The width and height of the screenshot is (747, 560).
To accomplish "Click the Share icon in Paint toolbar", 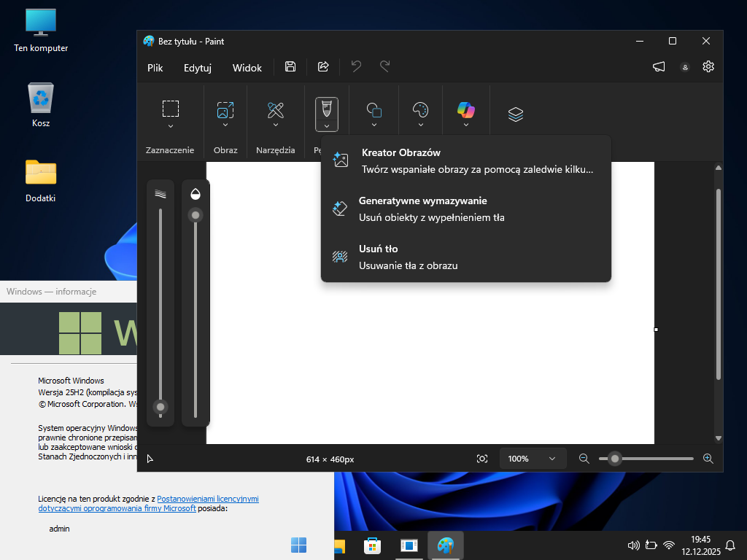I will [x=323, y=67].
